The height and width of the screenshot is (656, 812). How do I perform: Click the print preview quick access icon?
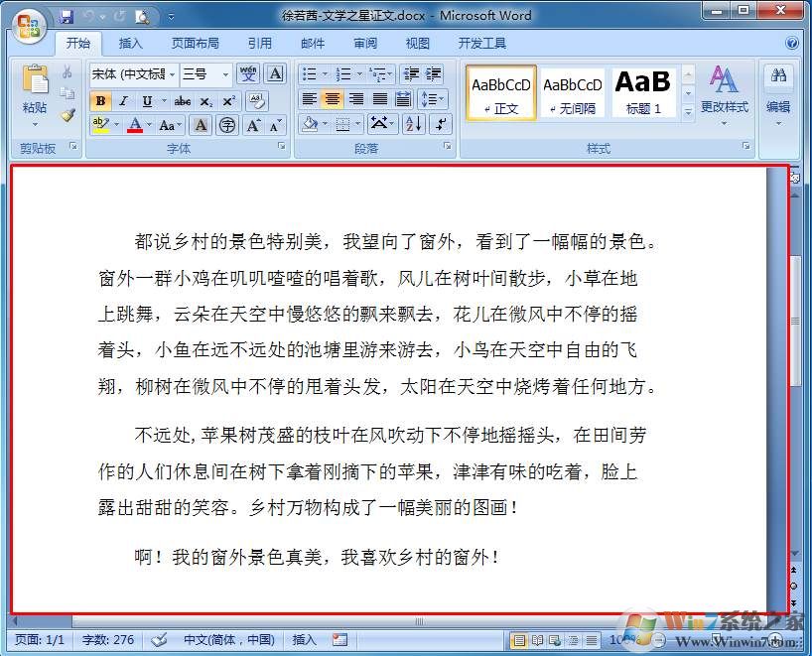coord(142,17)
